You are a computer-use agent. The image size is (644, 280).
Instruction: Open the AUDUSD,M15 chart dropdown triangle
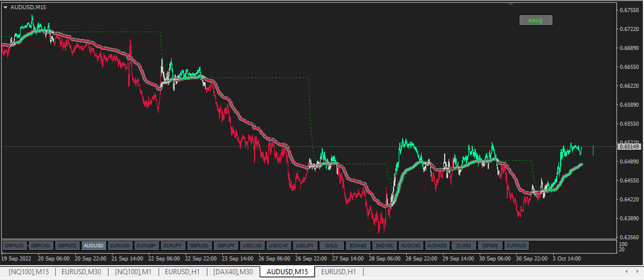(5, 7)
